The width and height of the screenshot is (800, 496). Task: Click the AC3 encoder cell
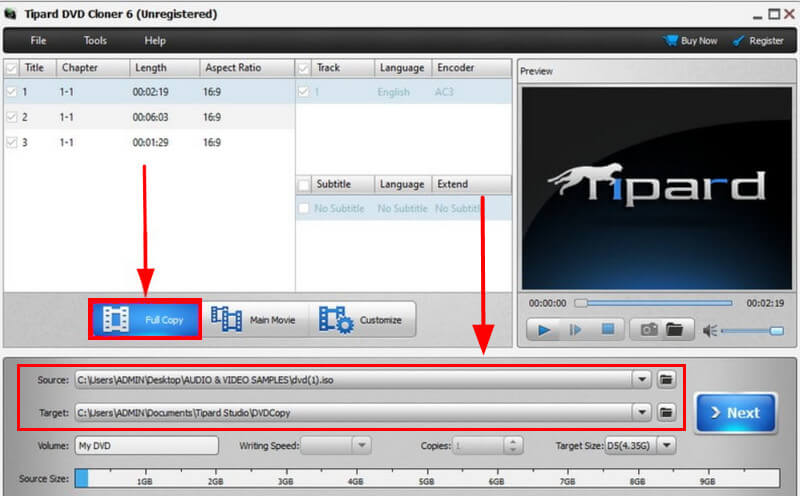pos(444,92)
